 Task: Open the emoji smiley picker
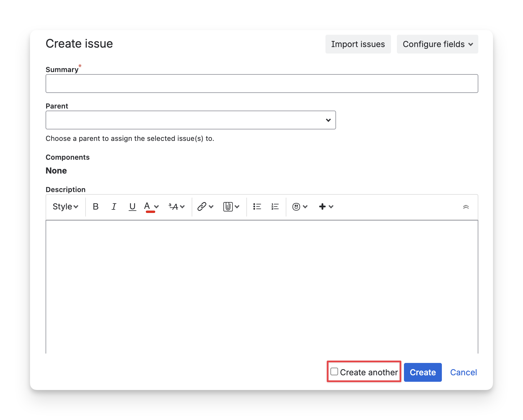[x=296, y=207]
